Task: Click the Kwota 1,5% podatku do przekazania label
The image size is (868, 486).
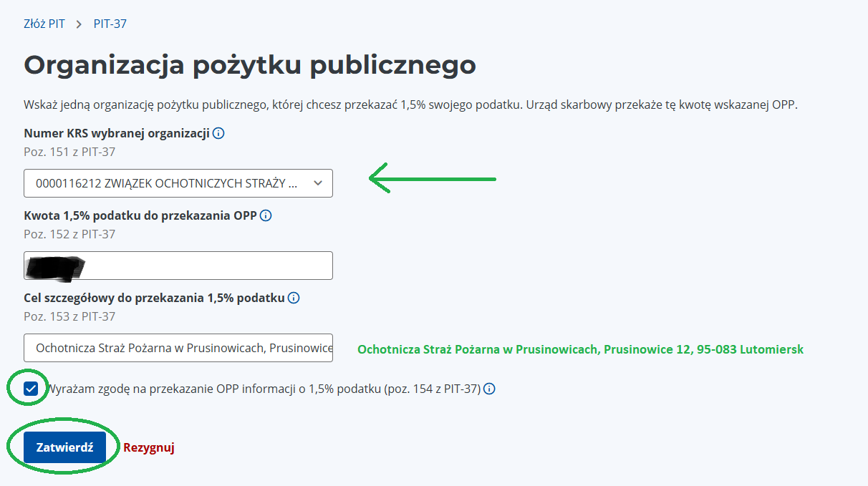Action: click(x=140, y=215)
